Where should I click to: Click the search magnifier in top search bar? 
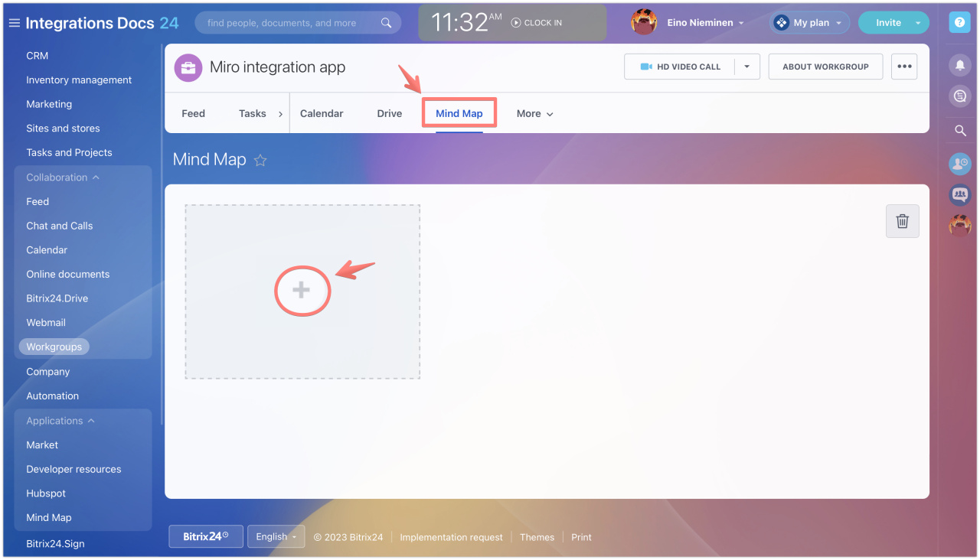[x=387, y=23]
